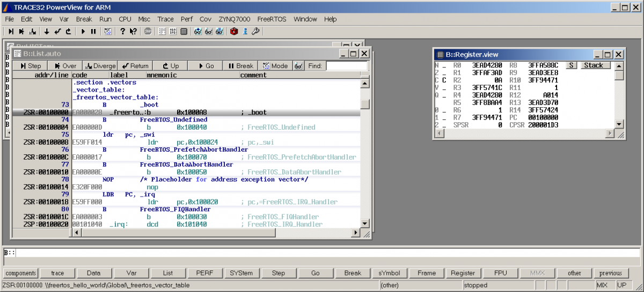Click the Go arrow icon in main toolbar

coord(83,32)
